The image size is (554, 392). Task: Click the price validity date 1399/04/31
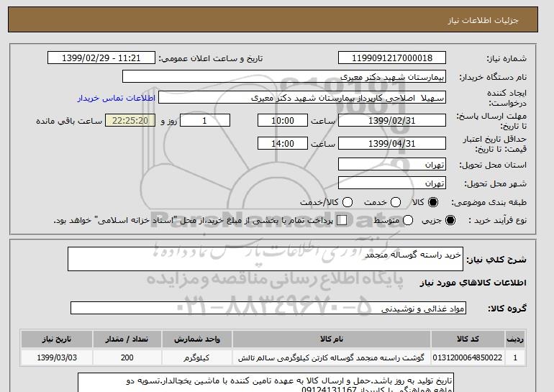(392, 143)
